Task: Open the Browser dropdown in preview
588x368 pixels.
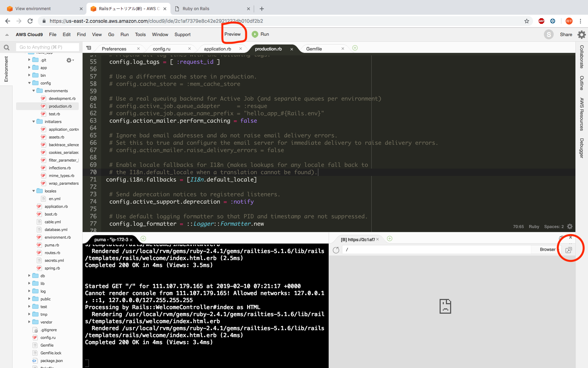Action: coord(547,250)
